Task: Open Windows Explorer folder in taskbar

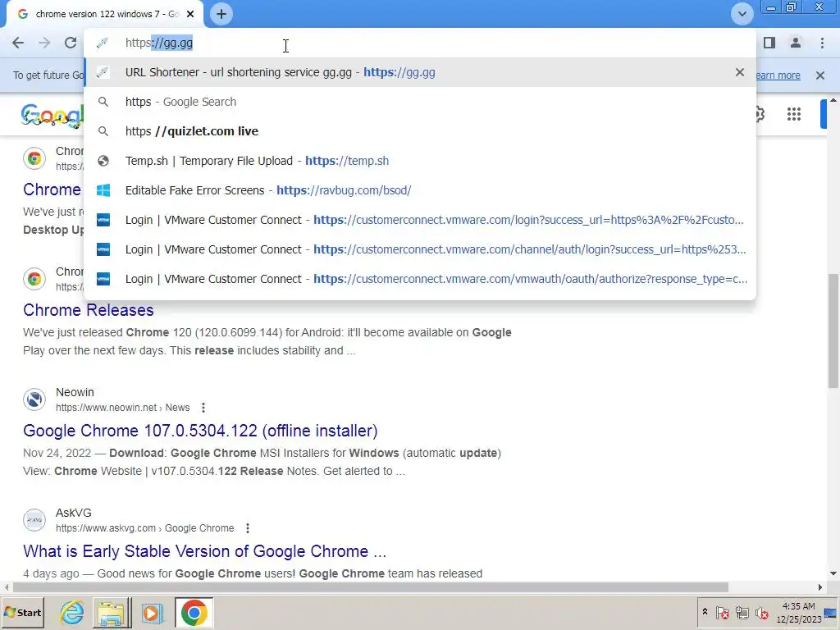Action: point(112,612)
